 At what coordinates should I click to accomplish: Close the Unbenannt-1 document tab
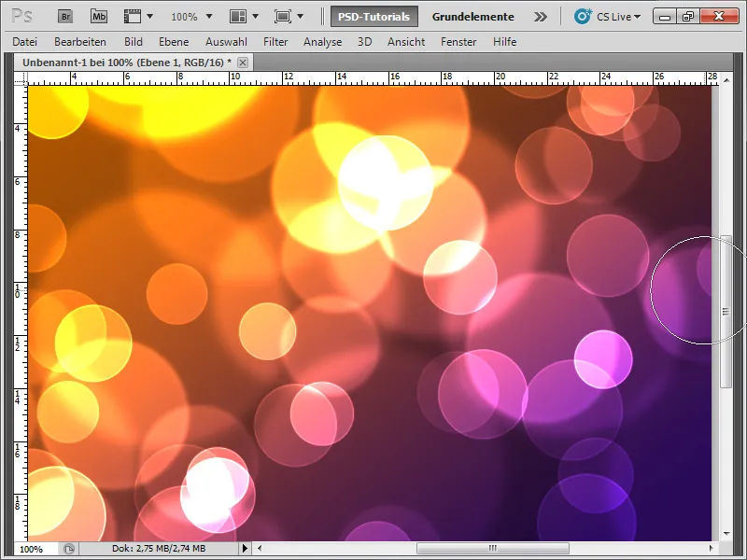[x=243, y=63]
